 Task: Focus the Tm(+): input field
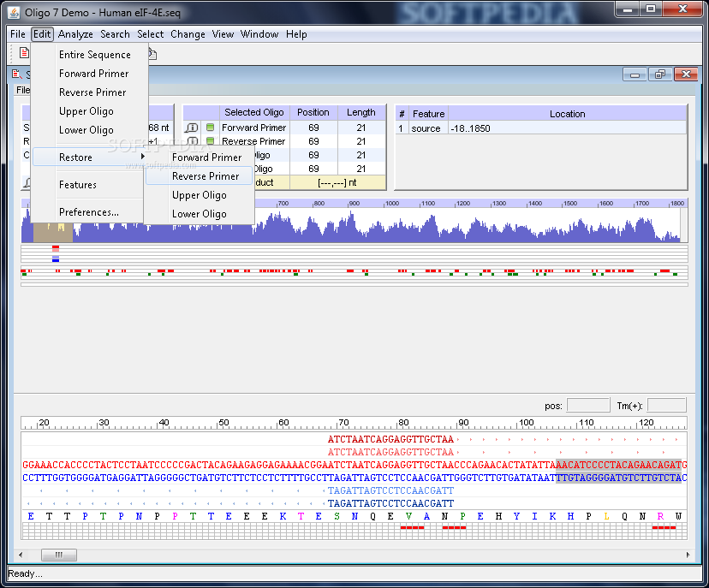tap(666, 406)
